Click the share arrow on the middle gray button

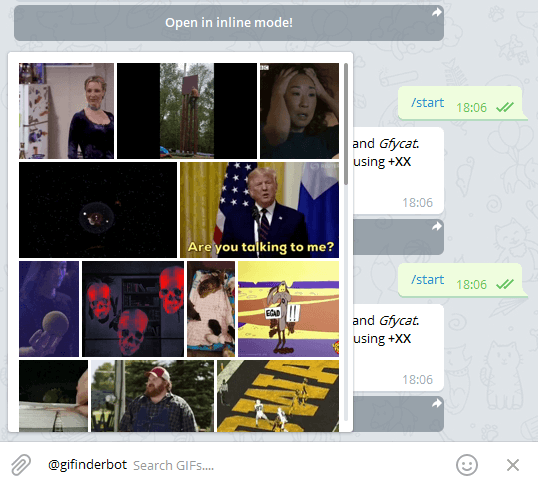(x=436, y=226)
